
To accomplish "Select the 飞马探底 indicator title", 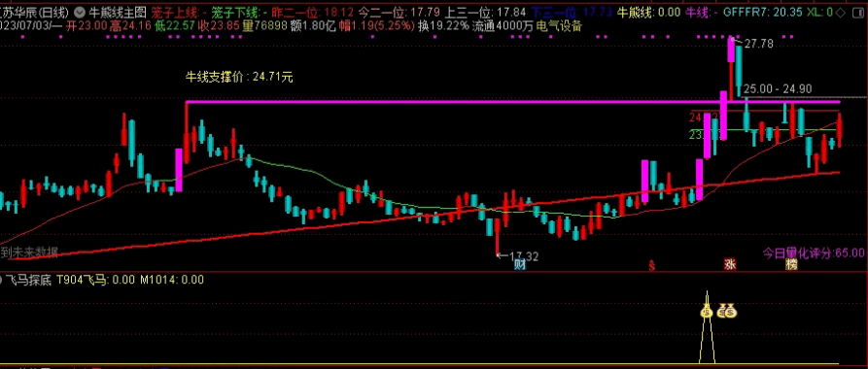I will point(29,281).
